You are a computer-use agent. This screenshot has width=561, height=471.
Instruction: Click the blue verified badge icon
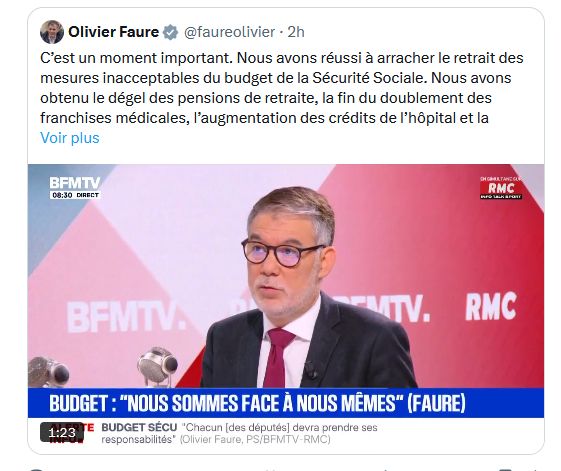pyautogui.click(x=170, y=32)
